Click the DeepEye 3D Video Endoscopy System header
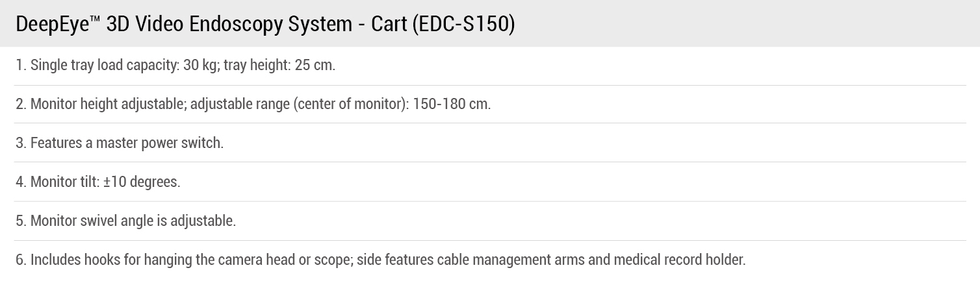Image resolution: width=980 pixels, height=283 pixels. tap(264, 24)
